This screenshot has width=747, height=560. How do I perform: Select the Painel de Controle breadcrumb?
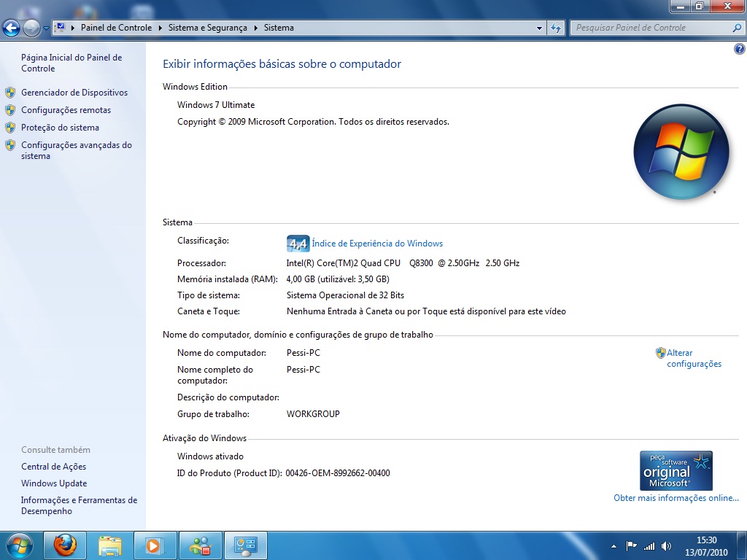(116, 28)
